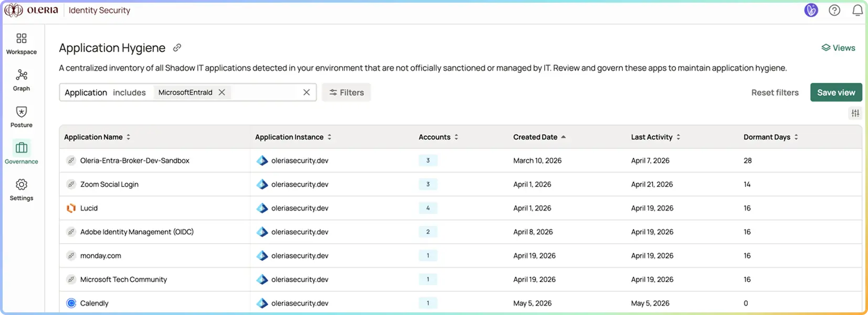Click Entra instance icon in monday.com row
The height and width of the screenshot is (315, 868).
[x=262, y=255]
